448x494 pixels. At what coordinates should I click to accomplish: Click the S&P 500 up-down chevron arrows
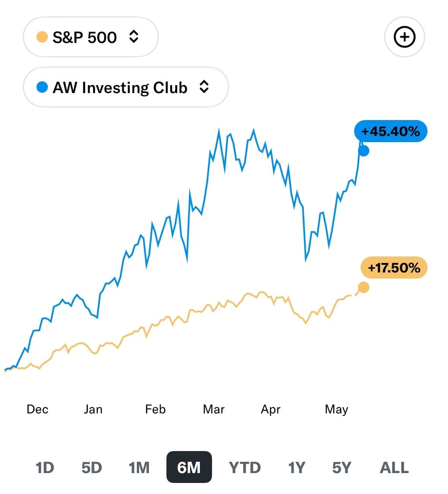coord(134,37)
